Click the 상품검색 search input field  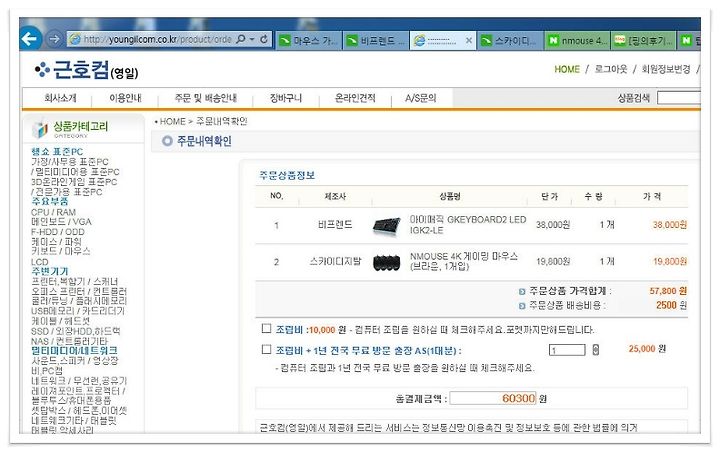(679, 98)
